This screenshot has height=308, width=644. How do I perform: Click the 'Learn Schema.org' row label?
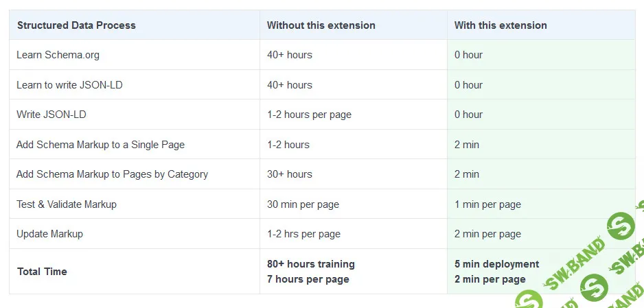click(58, 55)
